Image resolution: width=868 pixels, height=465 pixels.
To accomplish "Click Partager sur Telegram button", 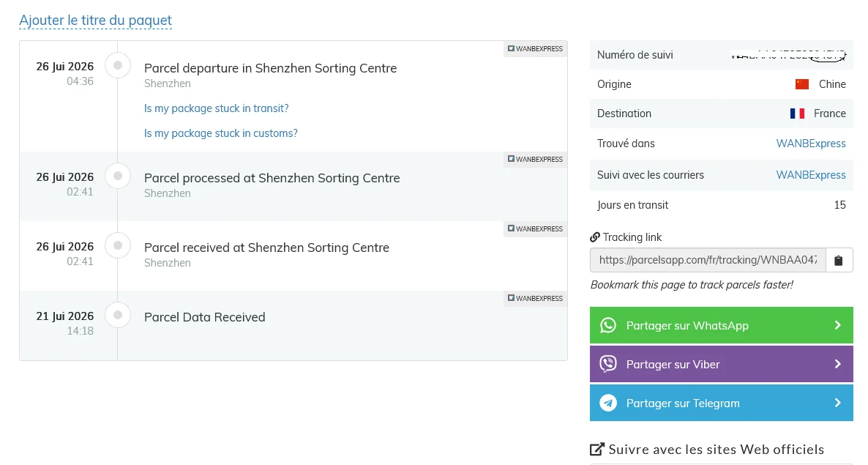I will pos(722,403).
